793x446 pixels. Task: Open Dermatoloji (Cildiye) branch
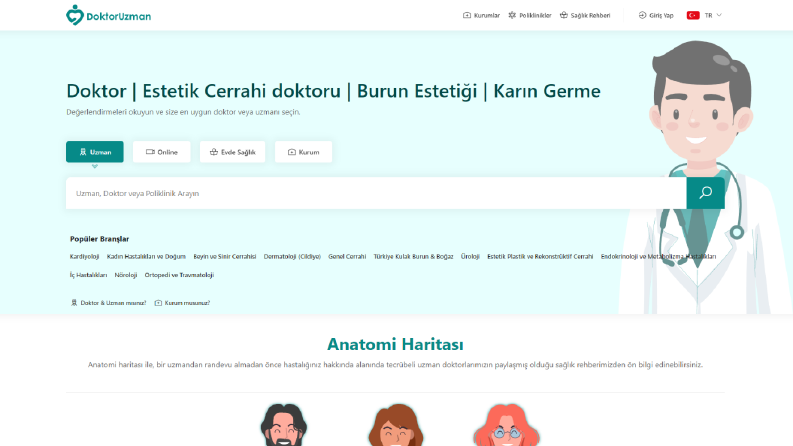click(292, 256)
